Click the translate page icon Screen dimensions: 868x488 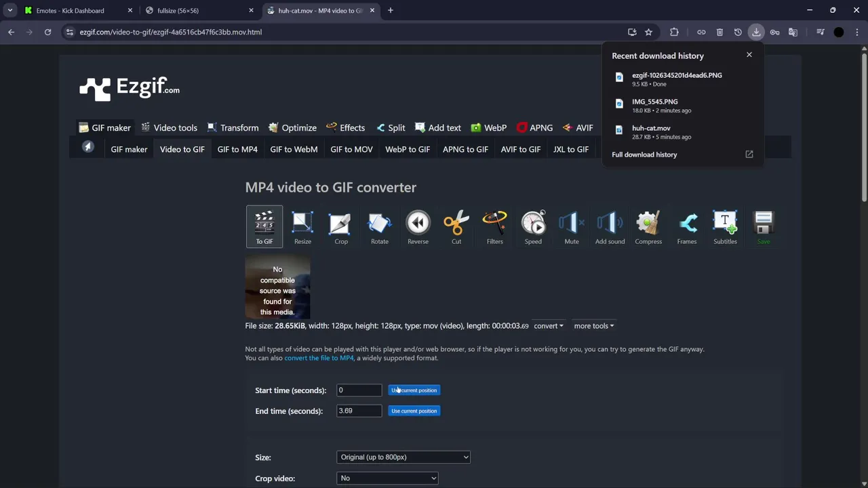(793, 32)
